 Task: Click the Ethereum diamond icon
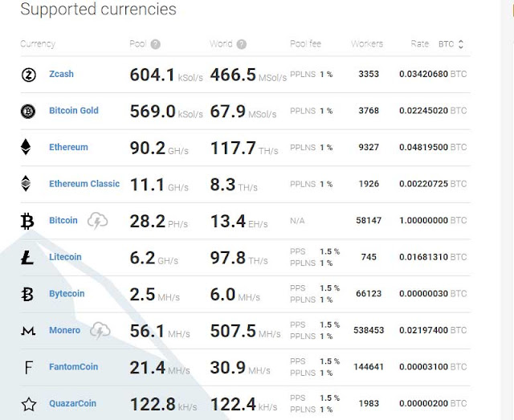pos(26,147)
